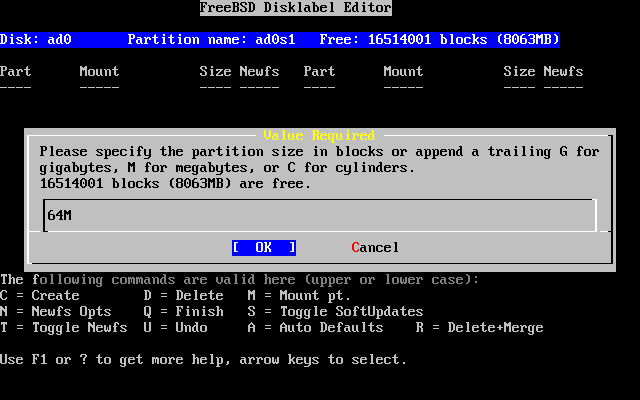640x400 pixels.
Task: Confirm the dialog with the OK button
Action: click(264, 248)
